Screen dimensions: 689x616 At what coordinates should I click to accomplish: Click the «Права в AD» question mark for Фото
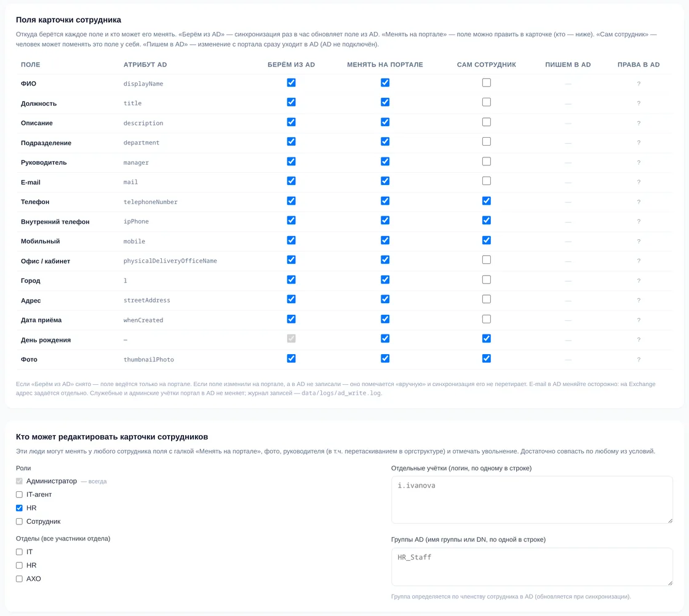639,360
